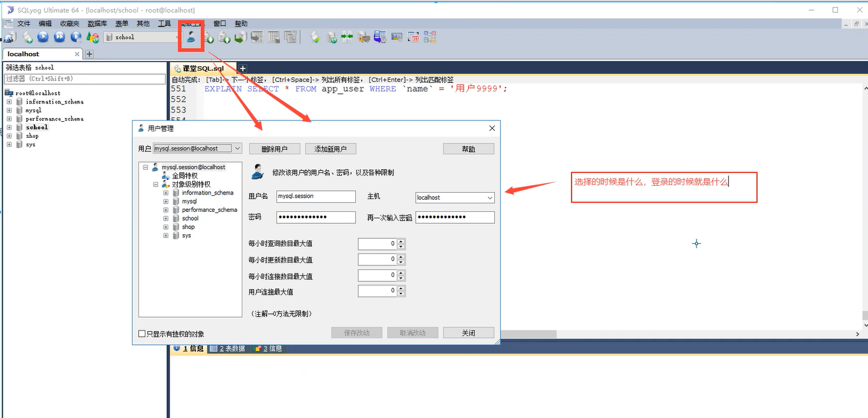Viewport: 868px width, 418px height.
Task: Click the red table grid toolbar icon
Action: (x=413, y=37)
